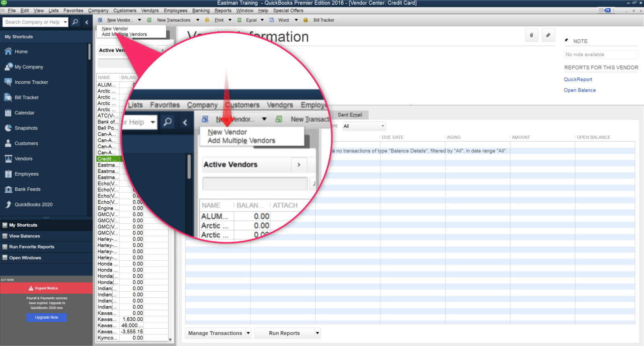Open QuickBooks 2020 shortcut

33,204
